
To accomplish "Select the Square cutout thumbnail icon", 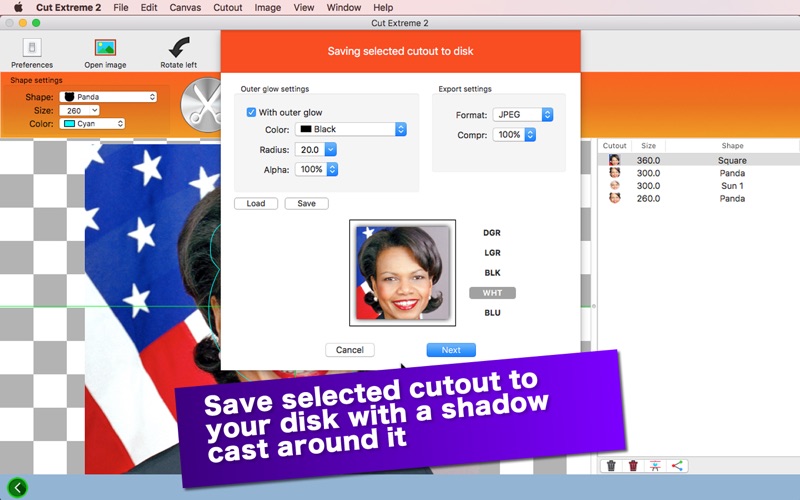I will (x=614, y=160).
